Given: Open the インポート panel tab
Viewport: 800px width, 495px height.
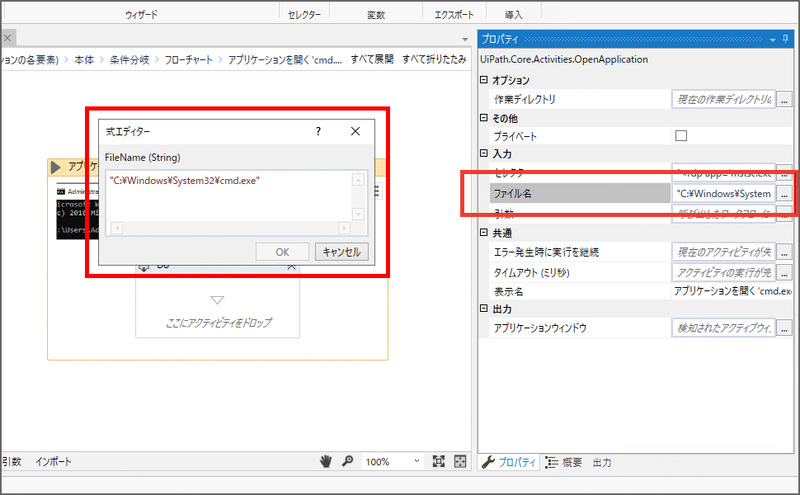Looking at the screenshot, I should [x=54, y=461].
